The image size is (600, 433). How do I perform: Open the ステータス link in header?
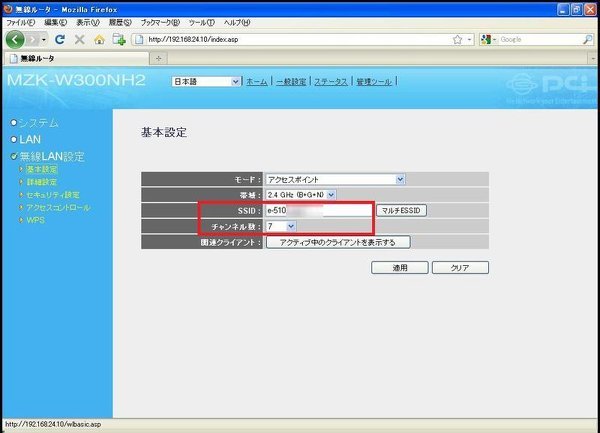330,81
